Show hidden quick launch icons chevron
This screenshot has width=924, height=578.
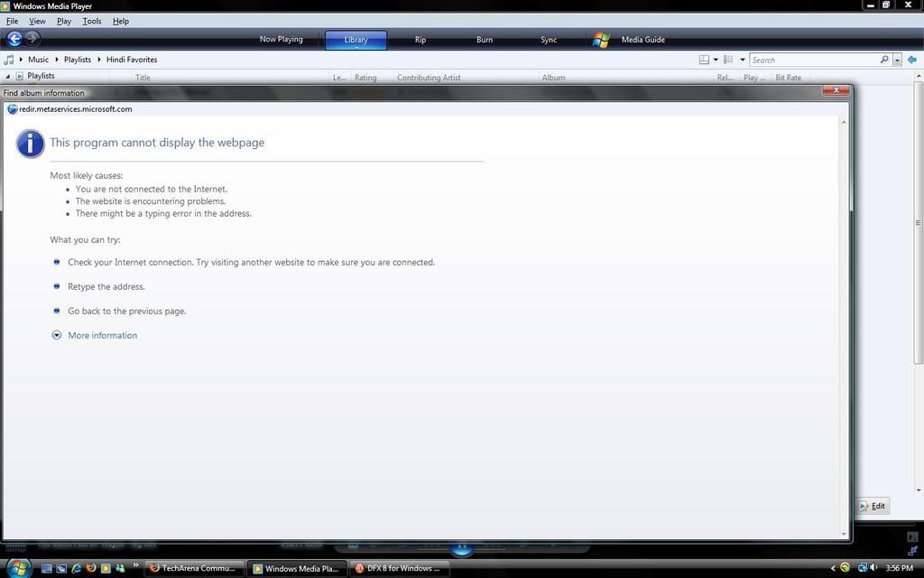point(135,565)
